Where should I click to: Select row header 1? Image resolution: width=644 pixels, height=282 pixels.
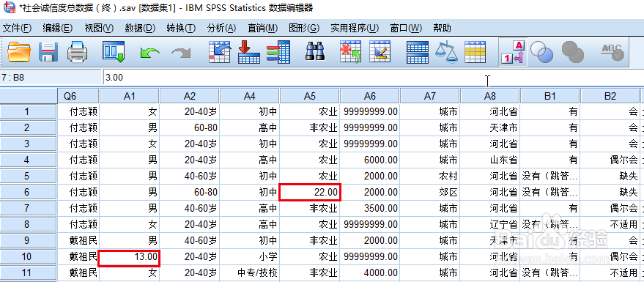pyautogui.click(x=29, y=111)
